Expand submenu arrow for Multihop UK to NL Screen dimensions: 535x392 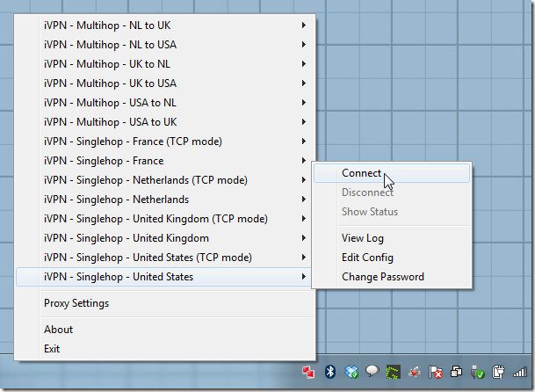303,64
